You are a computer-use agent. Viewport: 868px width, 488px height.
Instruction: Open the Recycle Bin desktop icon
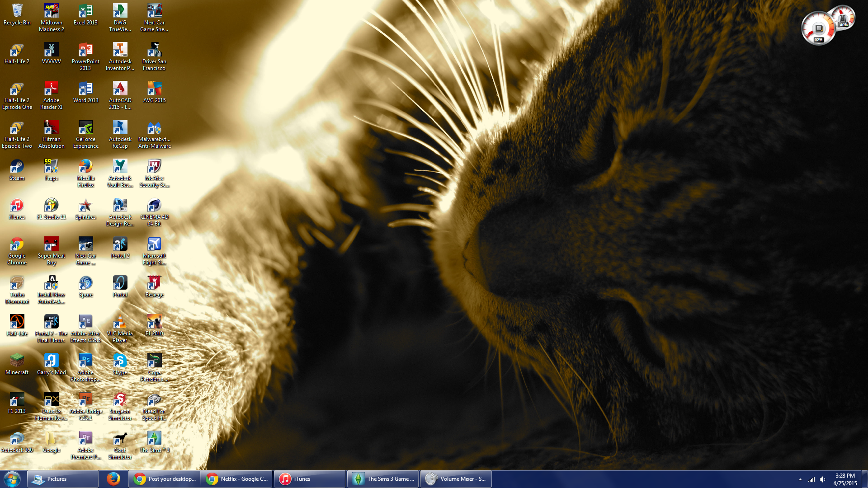click(17, 15)
